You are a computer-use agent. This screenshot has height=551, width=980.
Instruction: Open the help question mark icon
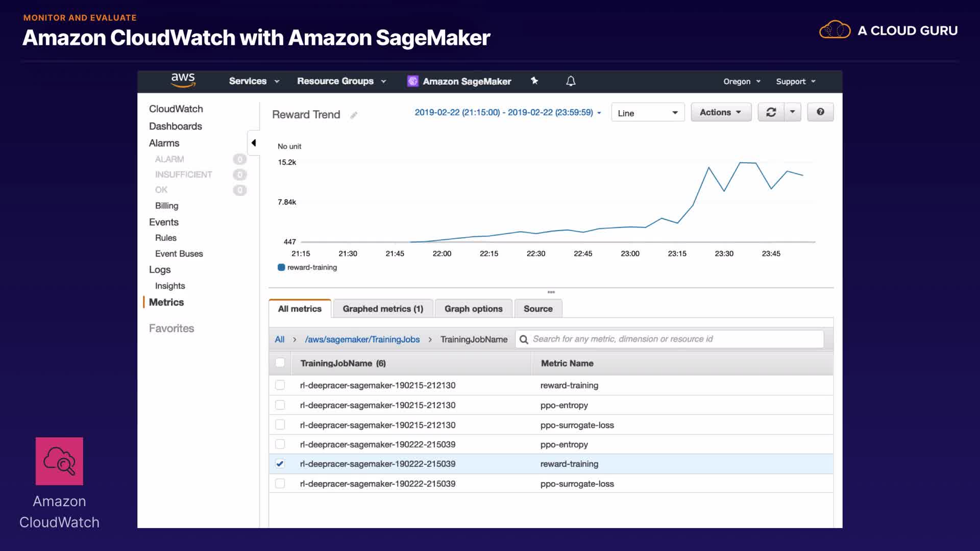[820, 112]
